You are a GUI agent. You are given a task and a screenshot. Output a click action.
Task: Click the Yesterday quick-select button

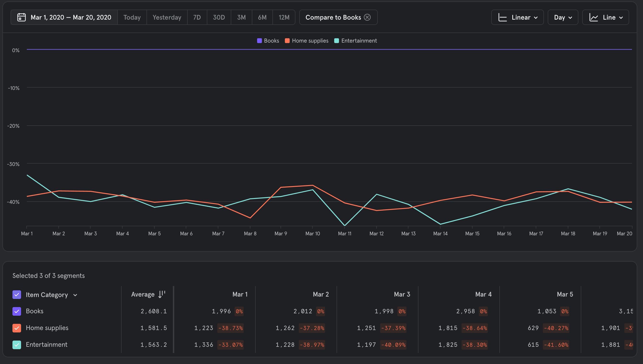(x=166, y=18)
